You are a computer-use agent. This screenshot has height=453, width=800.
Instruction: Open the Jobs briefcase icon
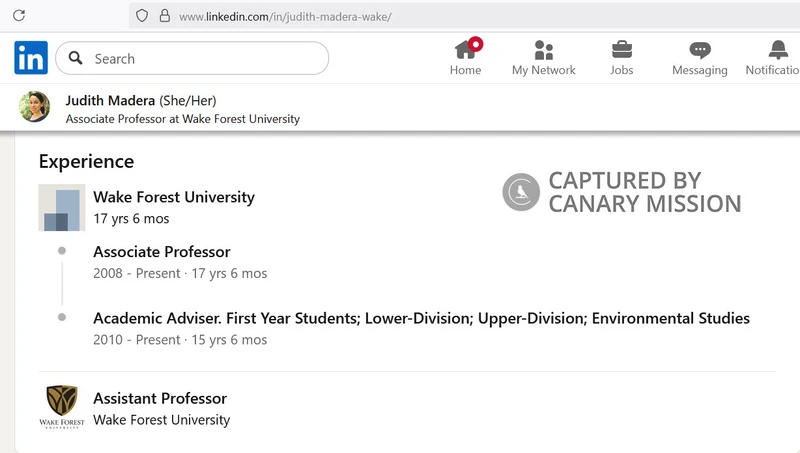621,50
